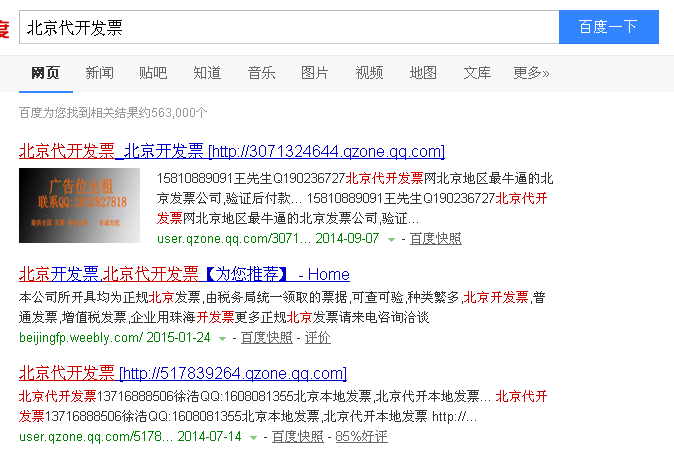The width and height of the screenshot is (674, 456).
Task: Click the 85%好评 rating link
Action: tap(362, 437)
